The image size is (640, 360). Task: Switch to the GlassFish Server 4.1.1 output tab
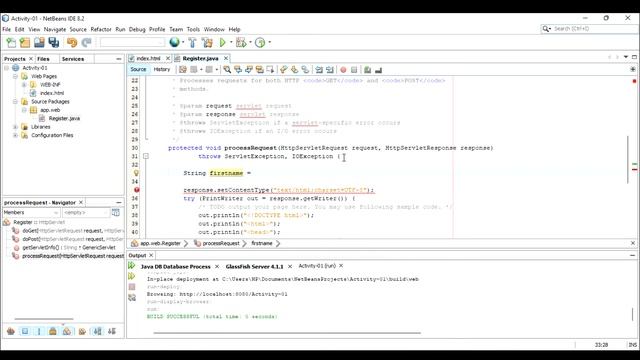tap(254, 267)
